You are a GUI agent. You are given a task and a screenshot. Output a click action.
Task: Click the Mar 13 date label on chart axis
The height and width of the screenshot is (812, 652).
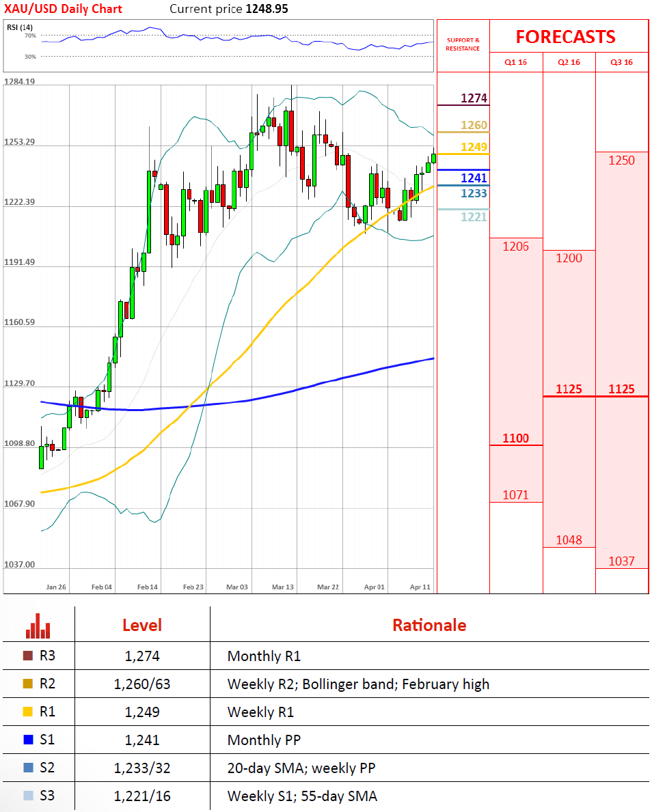pos(282,587)
